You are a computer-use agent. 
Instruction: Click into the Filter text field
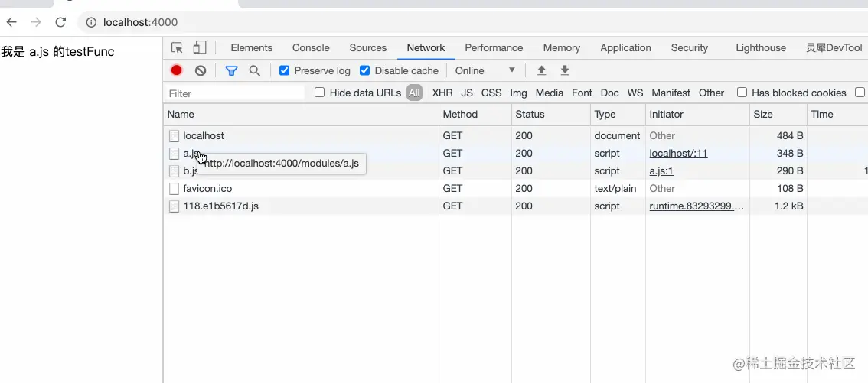pos(235,93)
